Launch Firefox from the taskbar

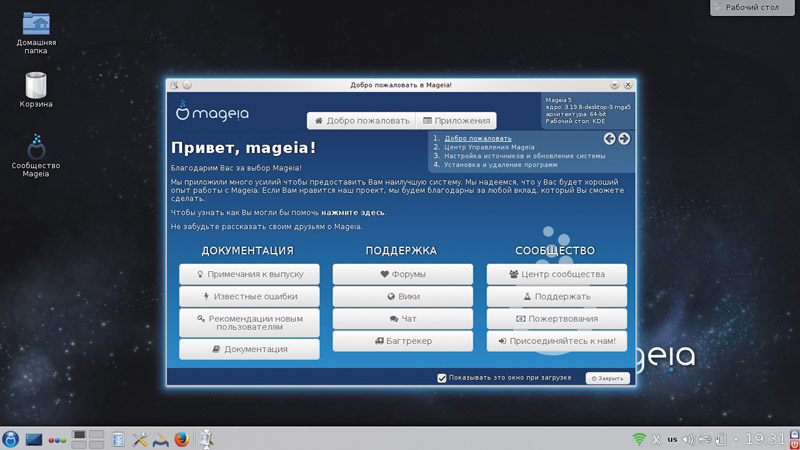[181, 439]
